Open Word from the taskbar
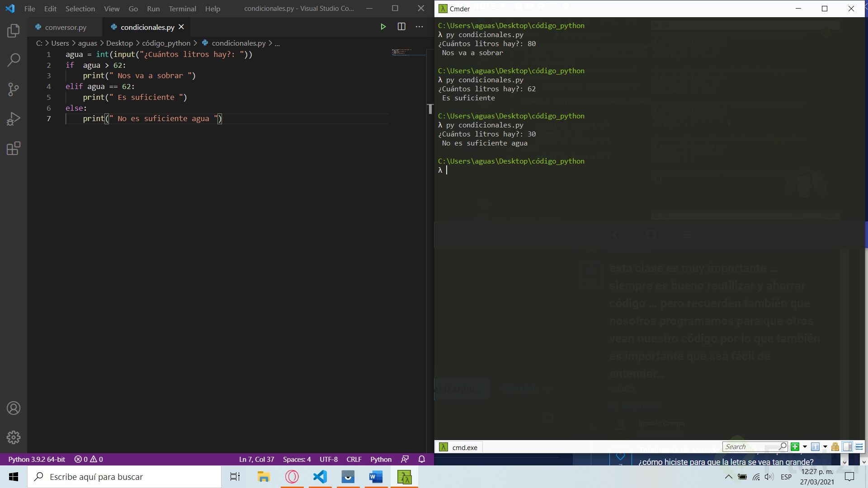This screenshot has width=868, height=488. [x=376, y=477]
